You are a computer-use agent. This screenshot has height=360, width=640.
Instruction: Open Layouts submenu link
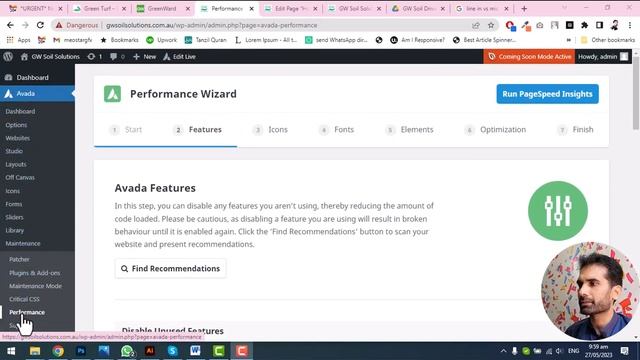pos(16,164)
